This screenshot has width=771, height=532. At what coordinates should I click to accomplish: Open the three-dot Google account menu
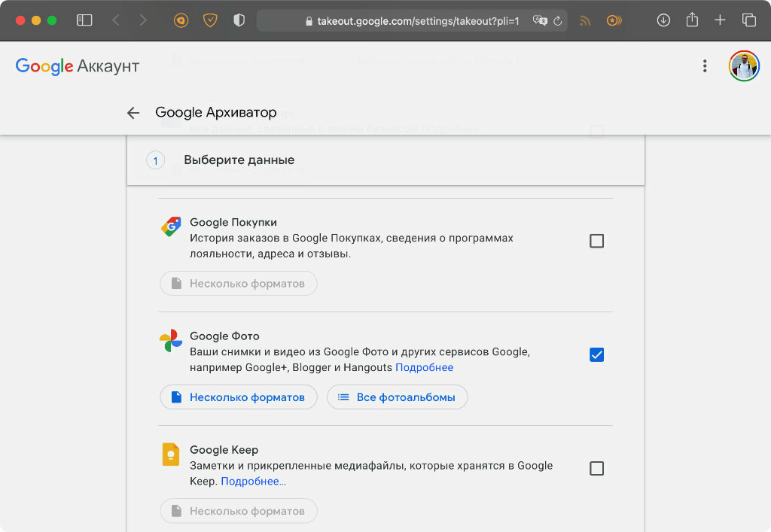pyautogui.click(x=705, y=65)
